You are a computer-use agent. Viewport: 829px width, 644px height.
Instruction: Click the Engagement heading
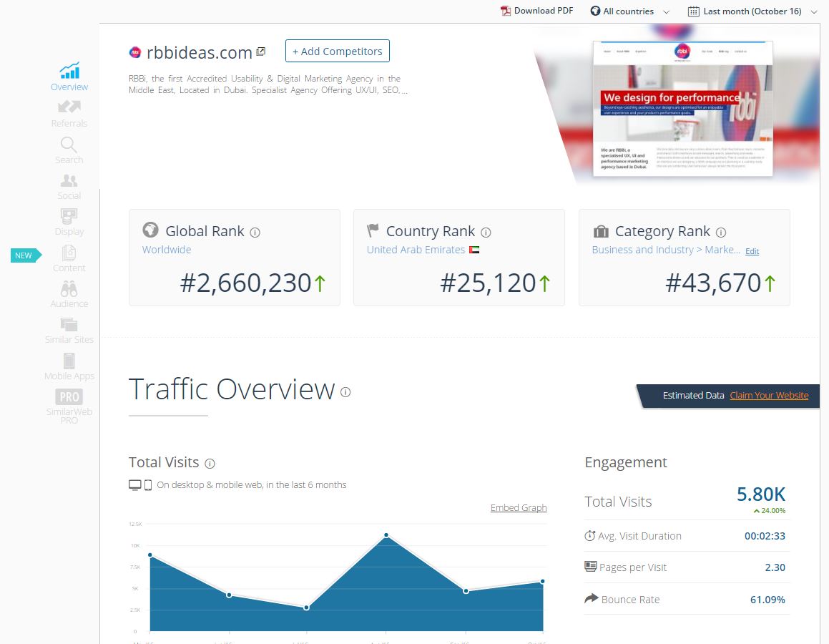tap(625, 463)
